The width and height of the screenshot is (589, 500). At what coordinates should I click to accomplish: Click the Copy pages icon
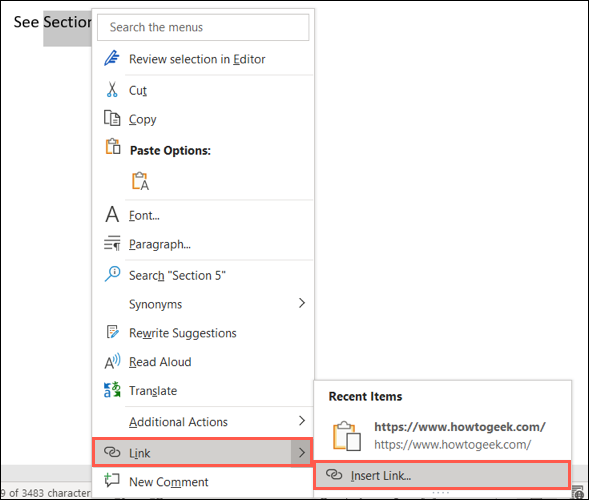tap(112, 118)
